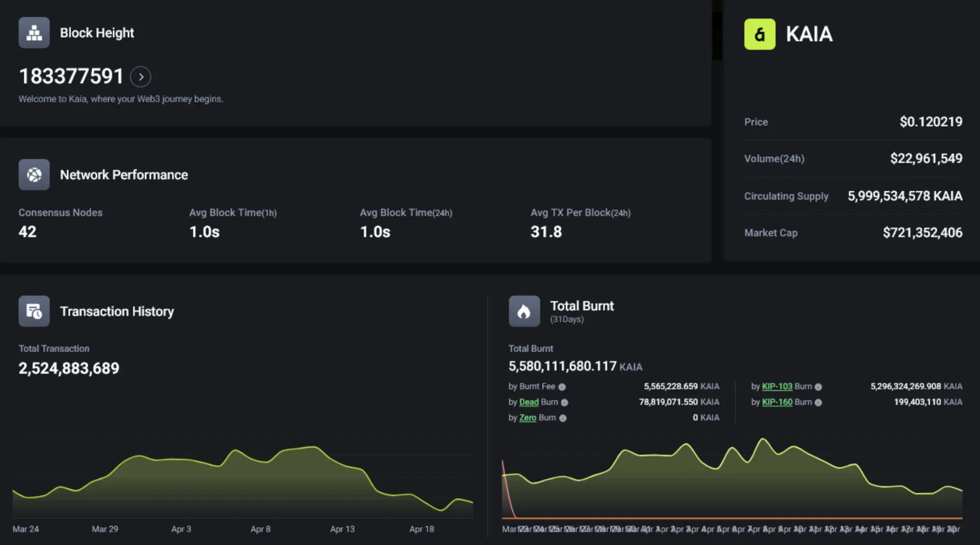Click Consensus Nodes value 42

click(x=28, y=232)
